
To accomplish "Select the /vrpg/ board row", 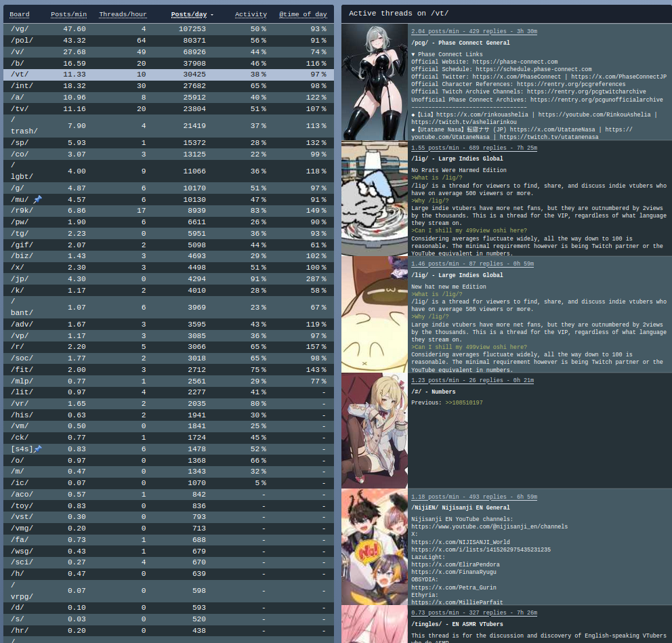I will [169, 591].
